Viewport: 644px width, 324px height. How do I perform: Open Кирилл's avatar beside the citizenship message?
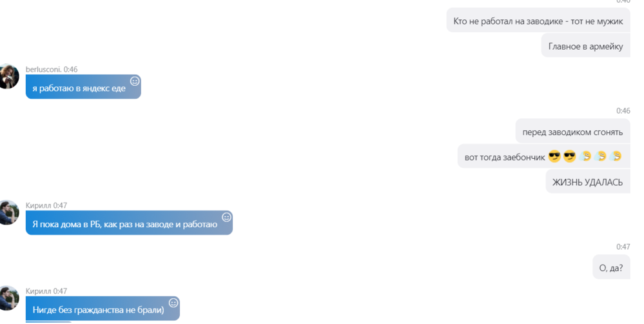(x=8, y=298)
